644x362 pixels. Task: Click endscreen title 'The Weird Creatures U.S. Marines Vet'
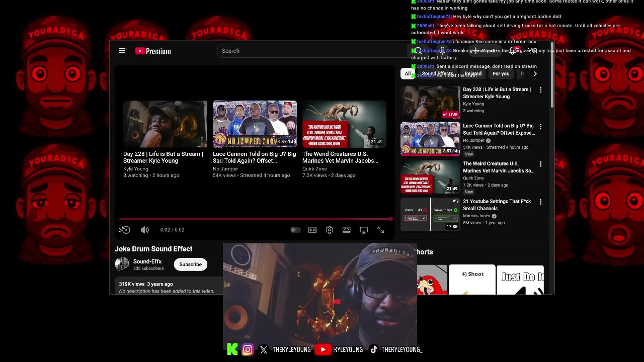[340, 157]
